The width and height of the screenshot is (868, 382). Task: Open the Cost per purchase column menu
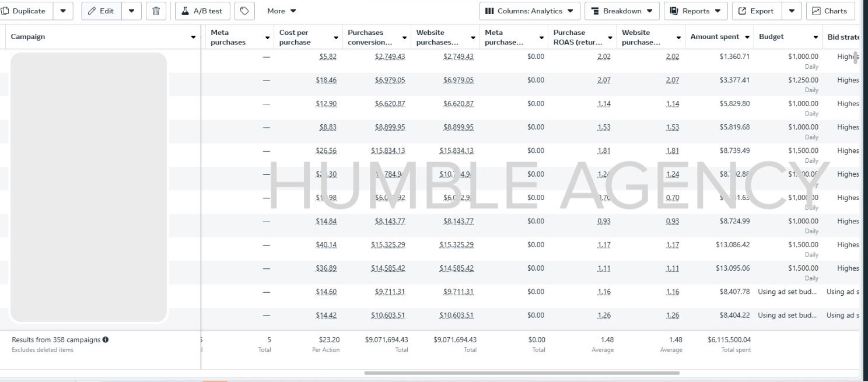336,38
